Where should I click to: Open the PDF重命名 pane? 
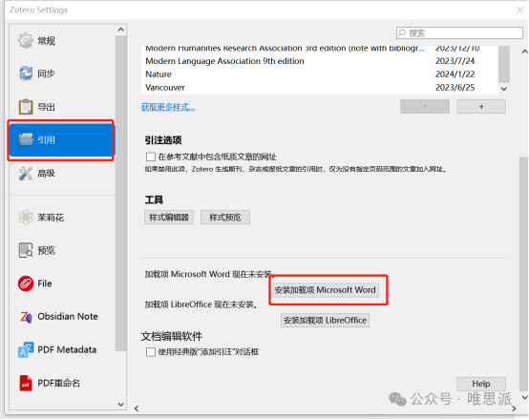[x=62, y=383]
